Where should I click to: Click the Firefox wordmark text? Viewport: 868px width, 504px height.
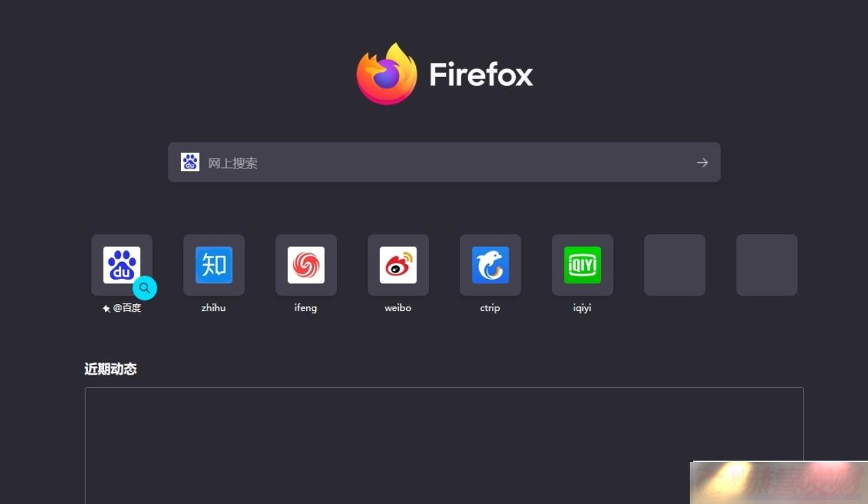[x=482, y=74]
